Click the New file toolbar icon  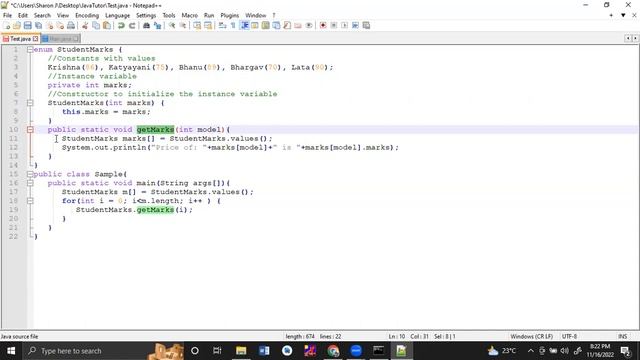click(x=7, y=26)
